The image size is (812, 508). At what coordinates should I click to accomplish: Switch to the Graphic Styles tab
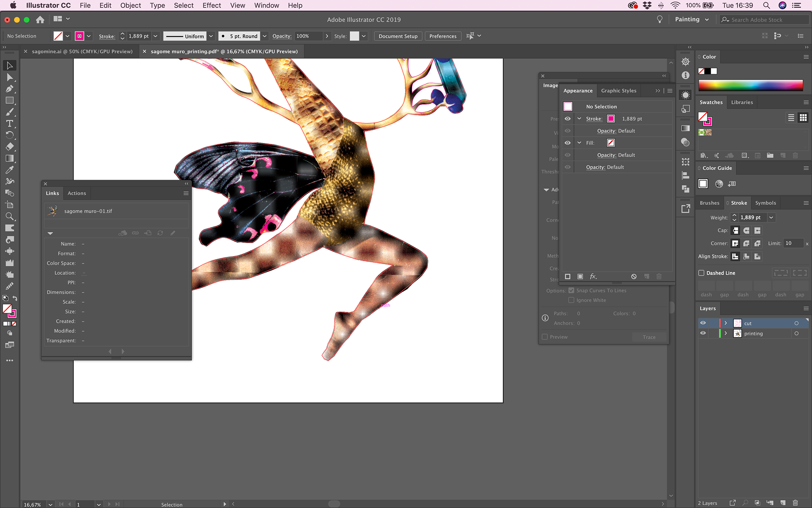pos(618,91)
